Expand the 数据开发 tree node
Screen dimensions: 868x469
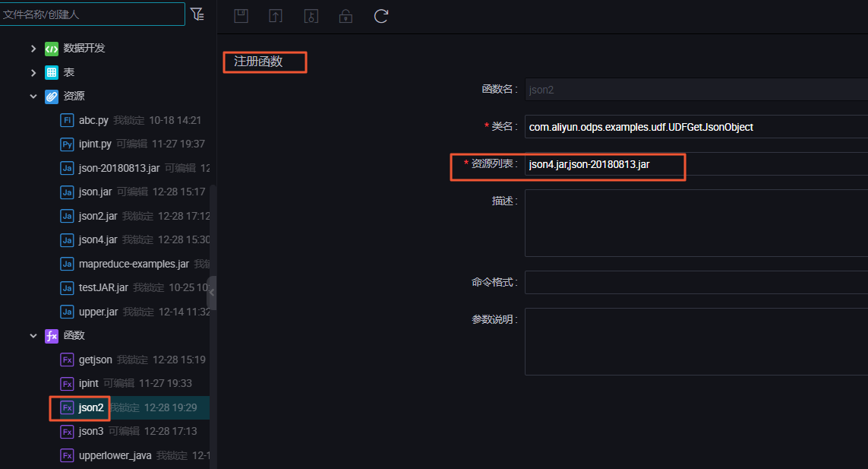tap(33, 49)
